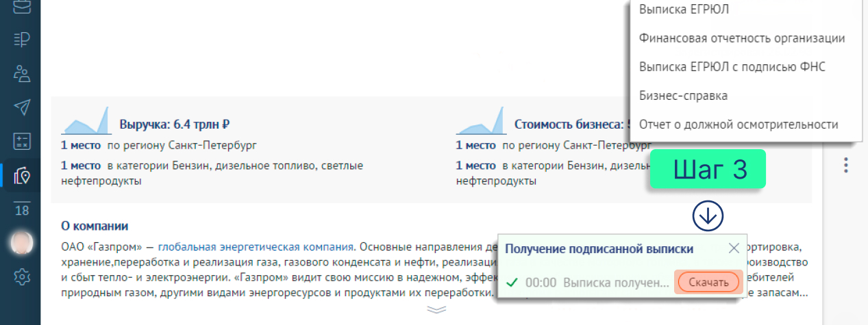
Task: Open the settings gear in sidebar
Action: coord(22,276)
